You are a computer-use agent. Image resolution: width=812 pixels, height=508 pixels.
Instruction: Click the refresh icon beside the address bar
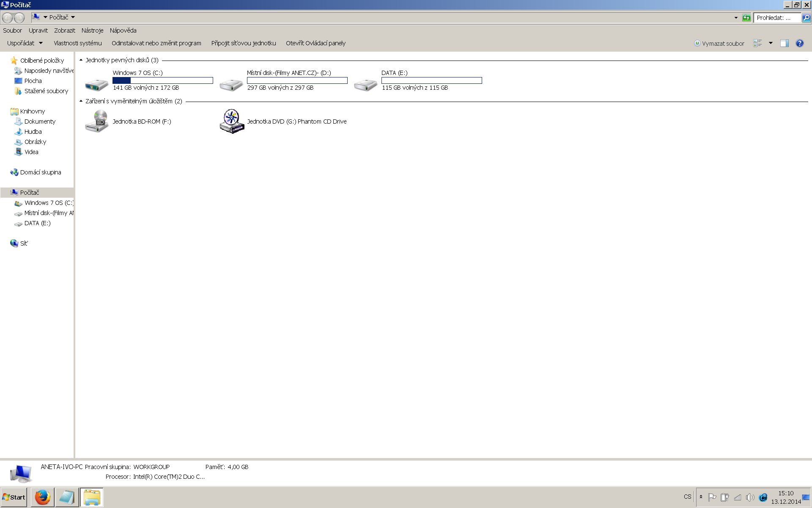click(x=746, y=18)
